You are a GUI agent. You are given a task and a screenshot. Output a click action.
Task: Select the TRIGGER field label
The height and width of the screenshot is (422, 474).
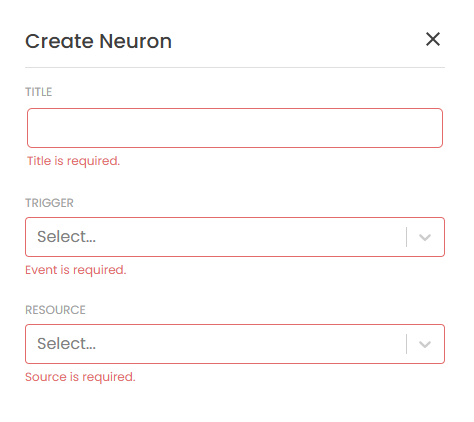click(x=49, y=203)
